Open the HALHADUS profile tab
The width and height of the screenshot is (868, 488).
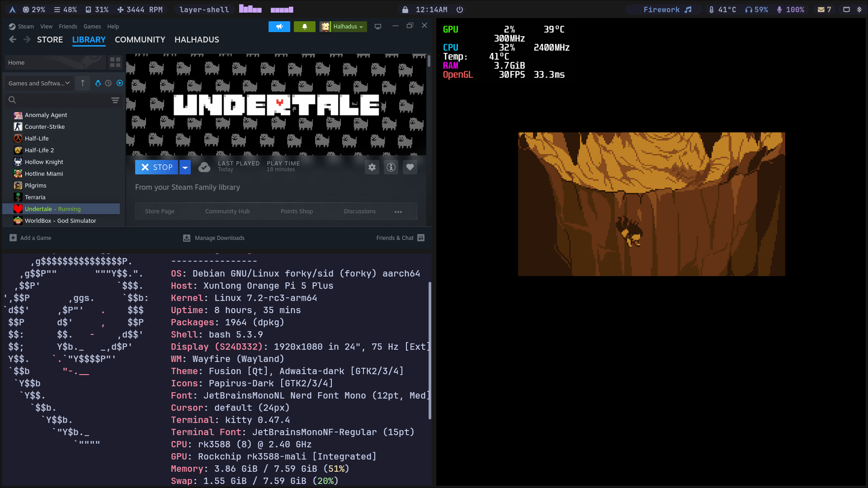(197, 40)
